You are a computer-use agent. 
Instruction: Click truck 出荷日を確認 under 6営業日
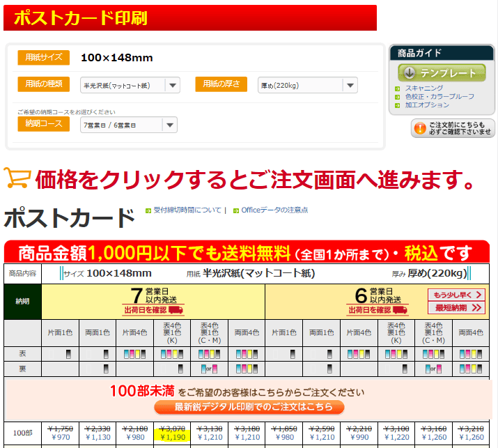click(378, 310)
